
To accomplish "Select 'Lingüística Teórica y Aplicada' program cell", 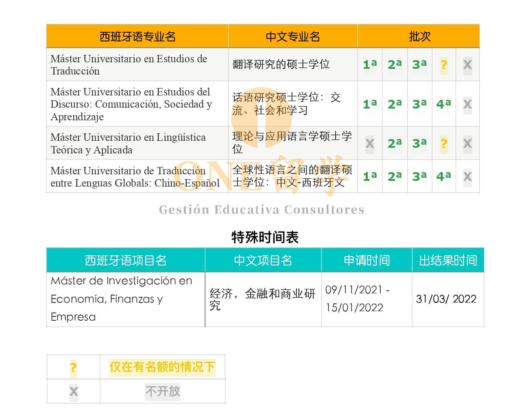I will [137, 143].
